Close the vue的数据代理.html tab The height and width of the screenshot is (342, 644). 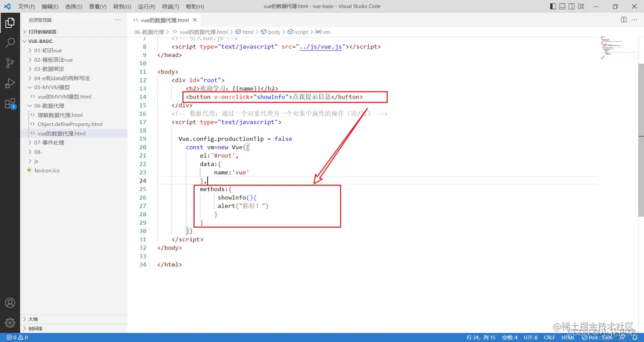(195, 20)
